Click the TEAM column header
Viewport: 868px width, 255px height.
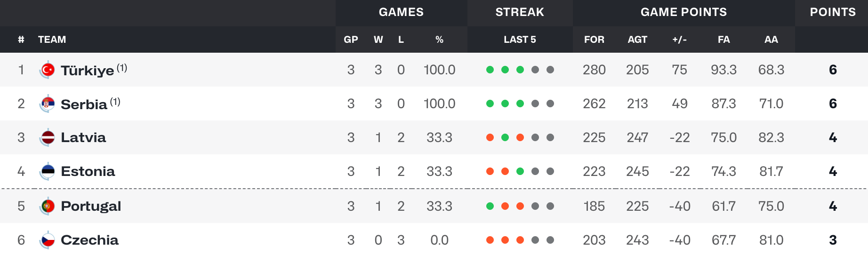pos(52,40)
